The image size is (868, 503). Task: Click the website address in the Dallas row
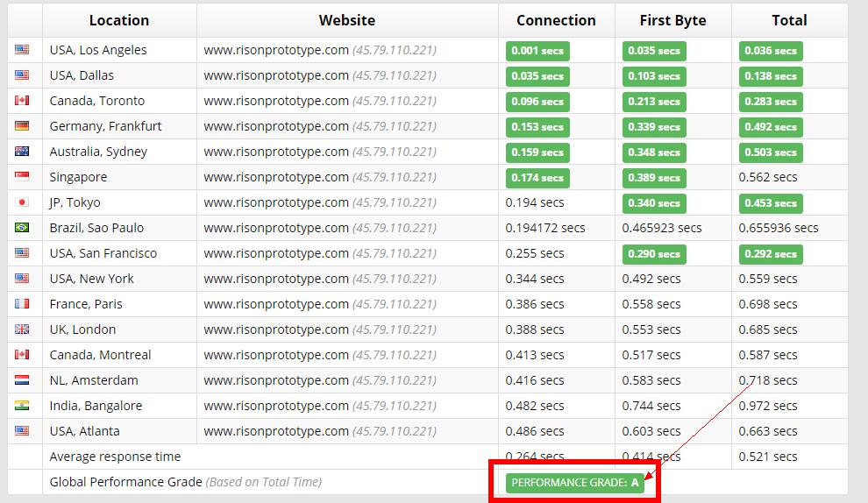[x=276, y=75]
